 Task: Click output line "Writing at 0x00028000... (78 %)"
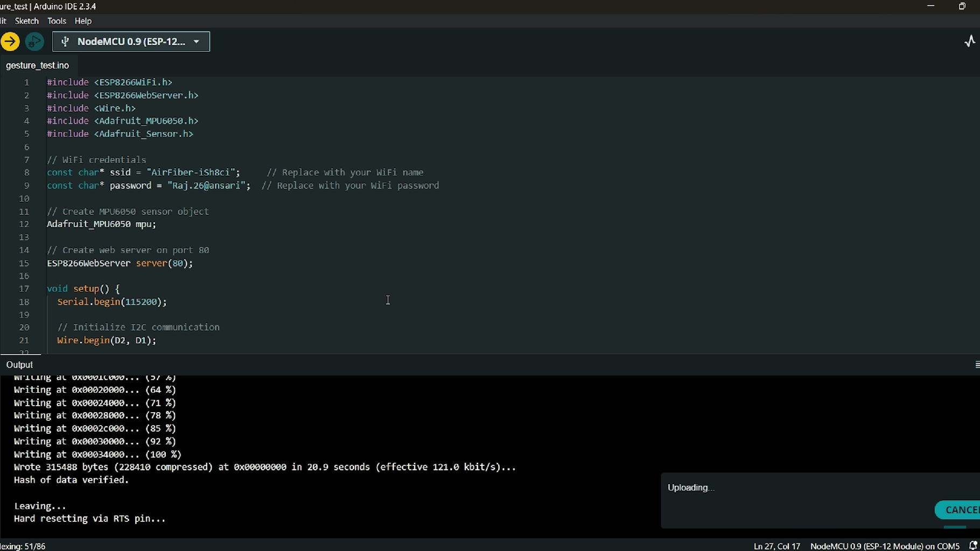[x=95, y=415]
